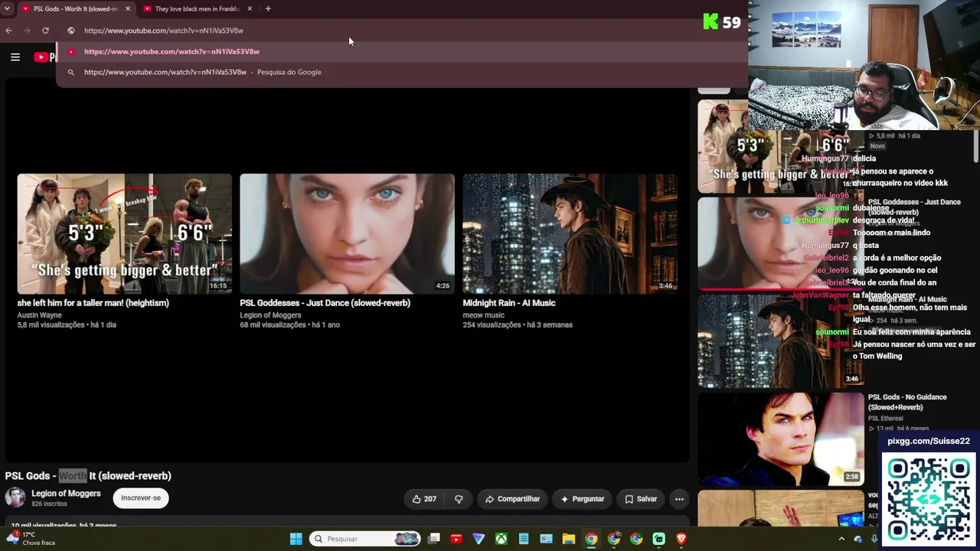This screenshot has height=551, width=980.
Task: Open the Legion of Moggers channel name link
Action: pos(66,494)
